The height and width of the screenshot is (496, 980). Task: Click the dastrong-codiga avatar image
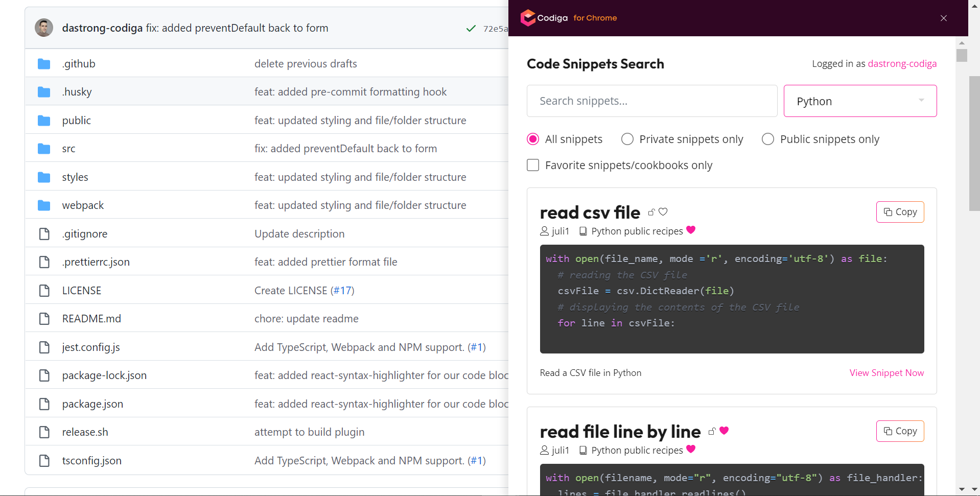44,28
